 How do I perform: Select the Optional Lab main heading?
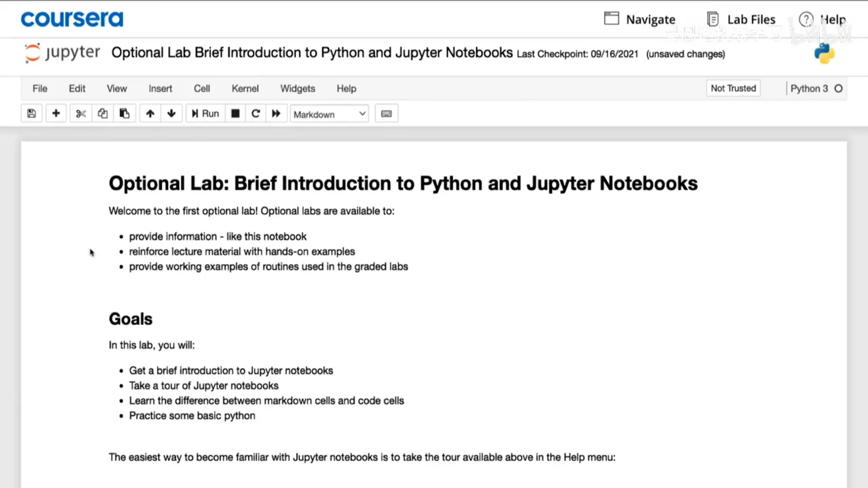tap(403, 183)
